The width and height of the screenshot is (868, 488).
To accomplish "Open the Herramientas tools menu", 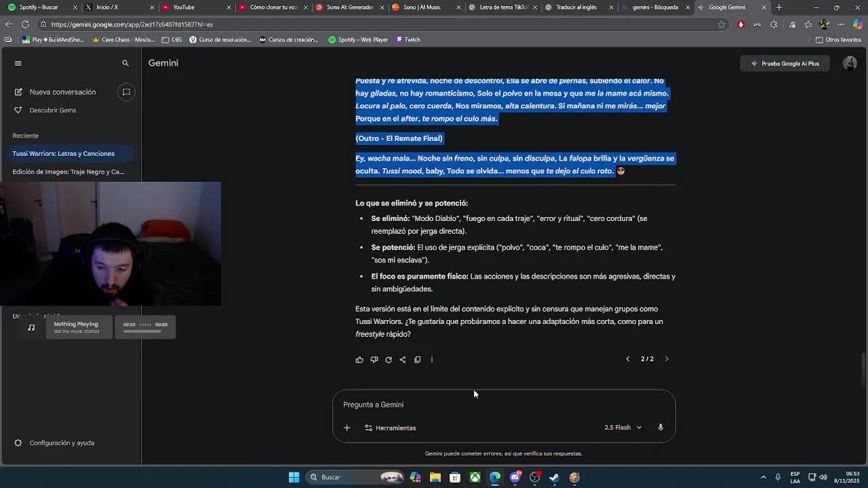I will coord(391,428).
